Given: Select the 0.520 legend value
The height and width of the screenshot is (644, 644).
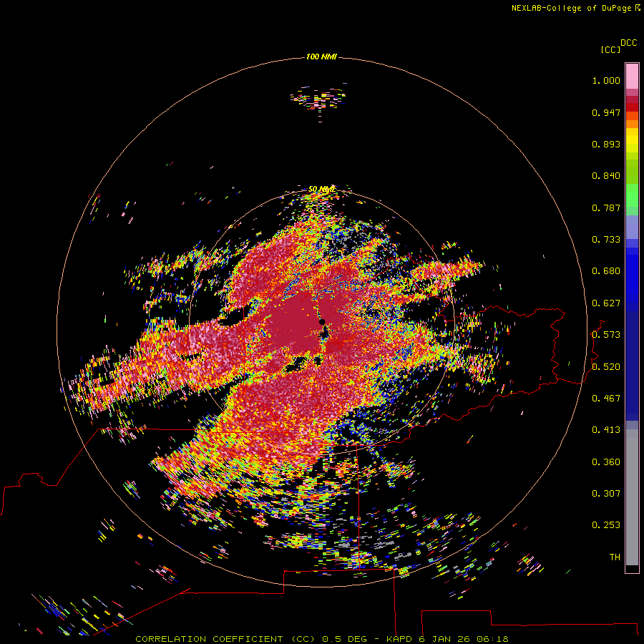Looking at the screenshot, I should pyautogui.click(x=606, y=366).
